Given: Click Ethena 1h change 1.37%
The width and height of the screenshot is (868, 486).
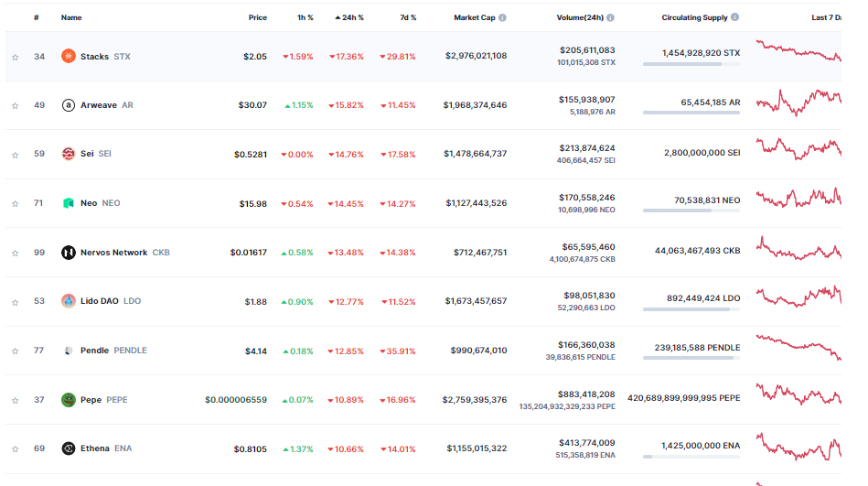Looking at the screenshot, I should coord(298,448).
